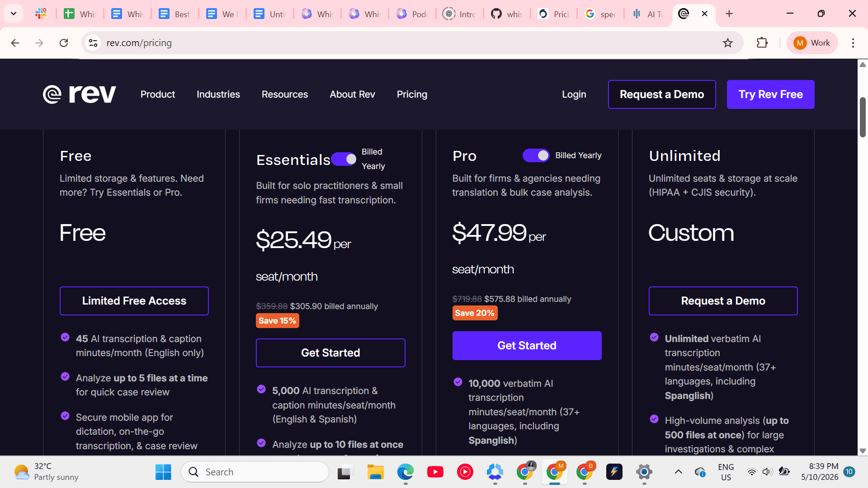Toggle Pro Billed Yearly switch
This screenshot has height=488, width=868.
tap(536, 155)
